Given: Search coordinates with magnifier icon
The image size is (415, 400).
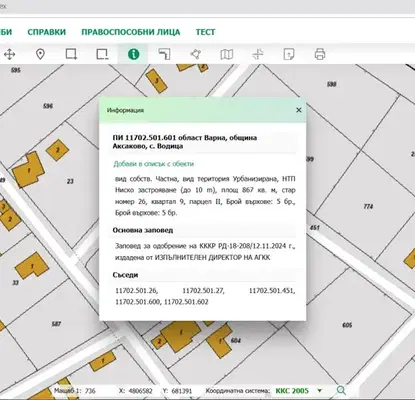Looking at the screenshot, I should coord(341,390).
